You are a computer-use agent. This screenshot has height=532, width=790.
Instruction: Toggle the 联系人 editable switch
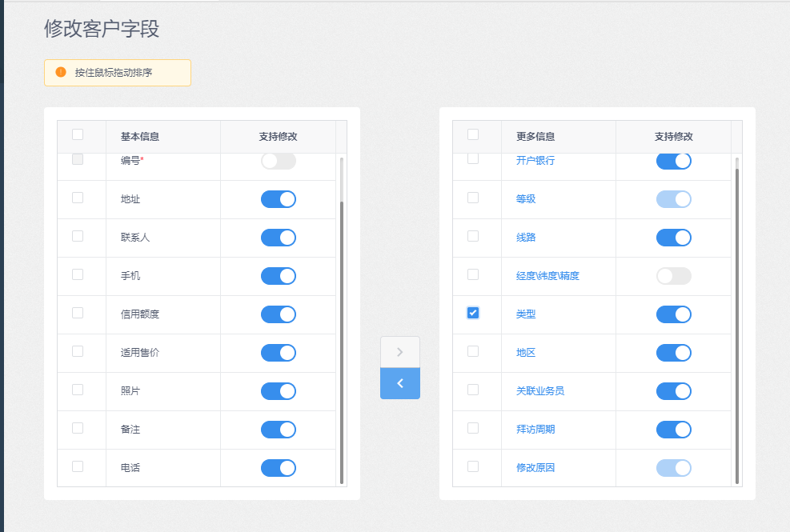278,238
